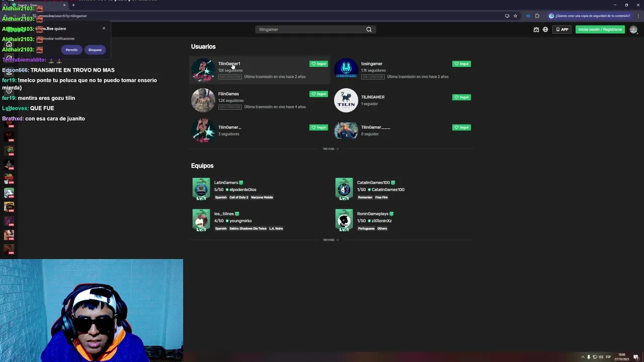The width and height of the screenshot is (644, 362).
Task: Open the TILINGAMER cat logo avatar
Action: coord(346,100)
